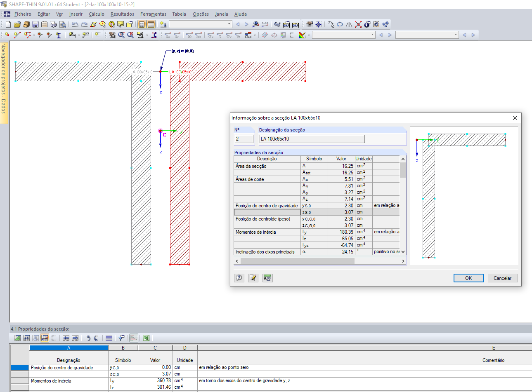Show normal stresses sigma-x results
The width and height of the screenshot is (532, 392).
tap(210, 35)
